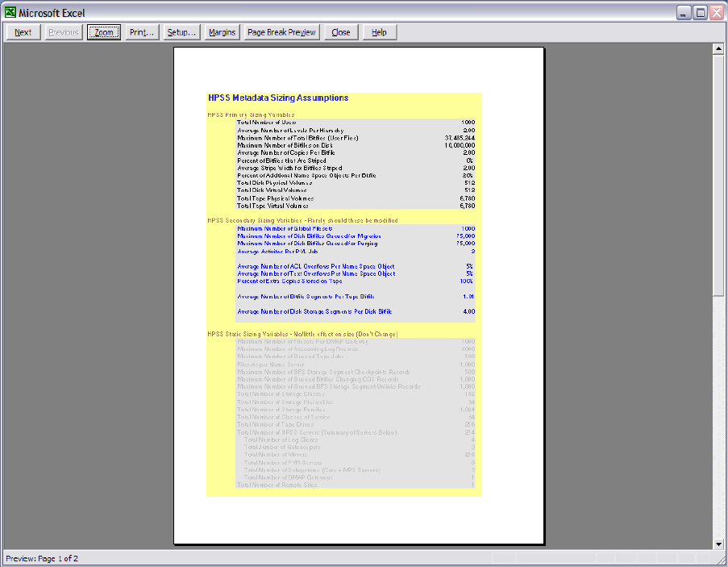Click Bitfile Segments Per Tape Bitfile row

pyautogui.click(x=356, y=296)
